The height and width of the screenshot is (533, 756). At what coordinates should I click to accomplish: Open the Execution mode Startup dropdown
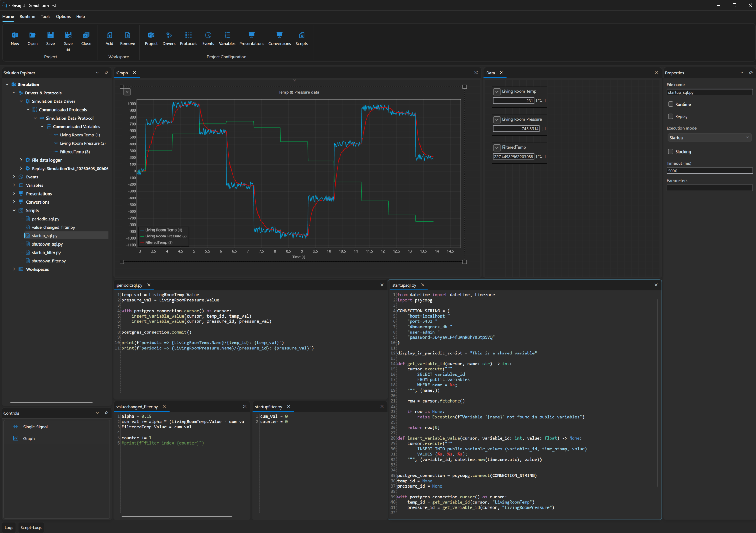[709, 138]
